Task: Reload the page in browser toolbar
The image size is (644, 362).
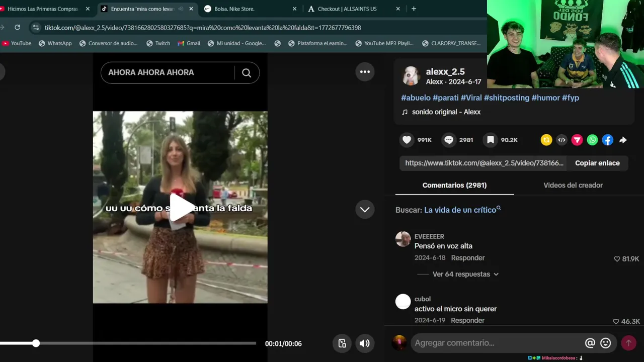Action: (x=17, y=27)
